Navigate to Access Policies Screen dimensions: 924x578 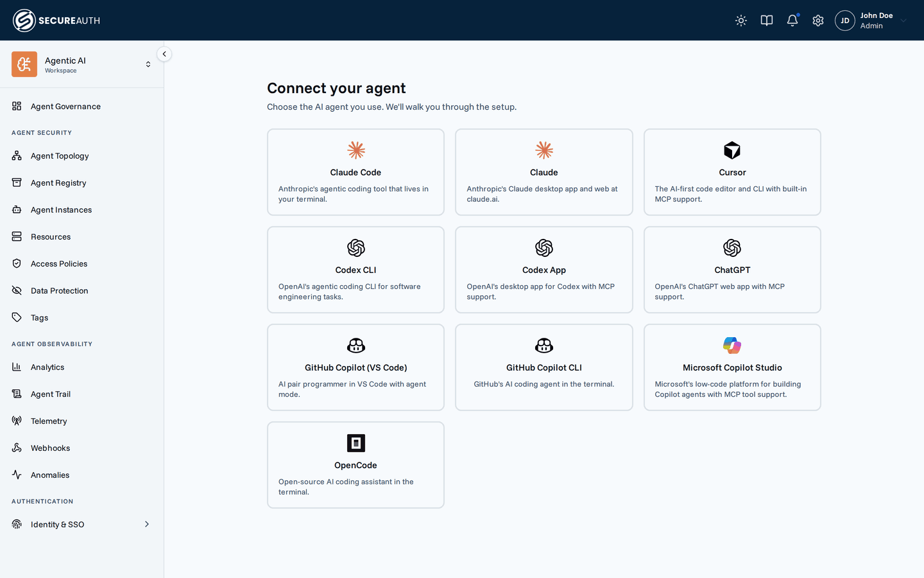[81, 263]
